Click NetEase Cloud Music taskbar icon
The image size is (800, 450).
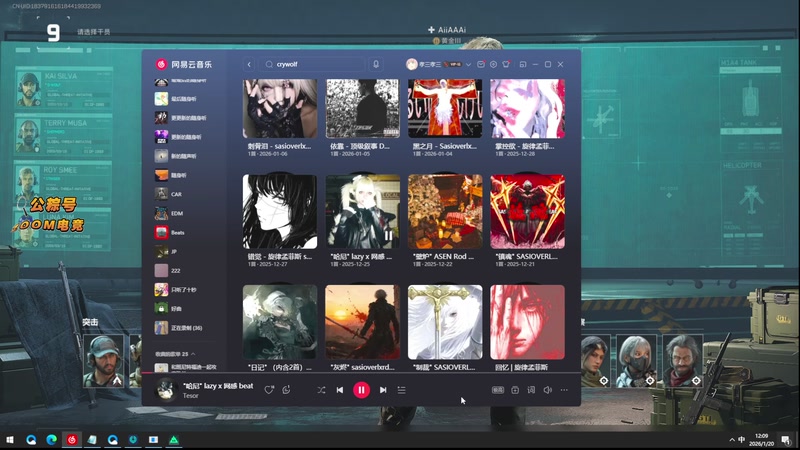tap(72, 440)
